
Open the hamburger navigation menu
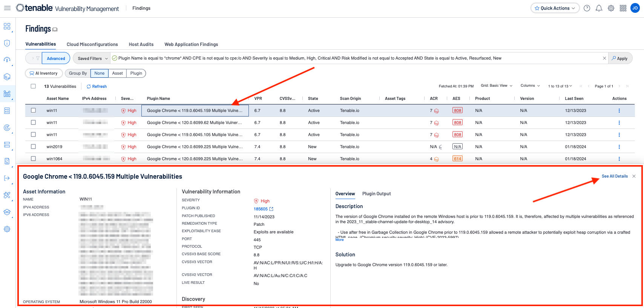click(7, 8)
